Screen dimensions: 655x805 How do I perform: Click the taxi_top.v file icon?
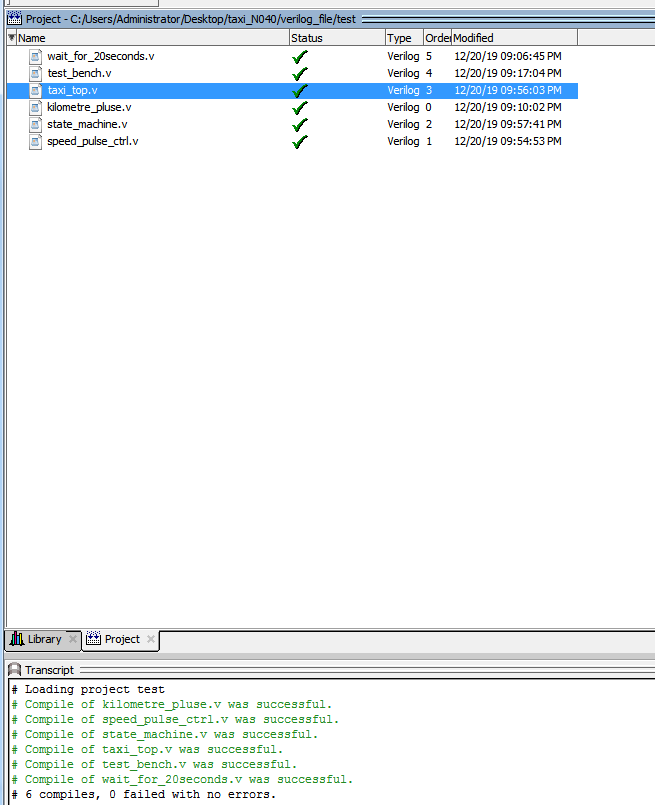[x=35, y=90]
